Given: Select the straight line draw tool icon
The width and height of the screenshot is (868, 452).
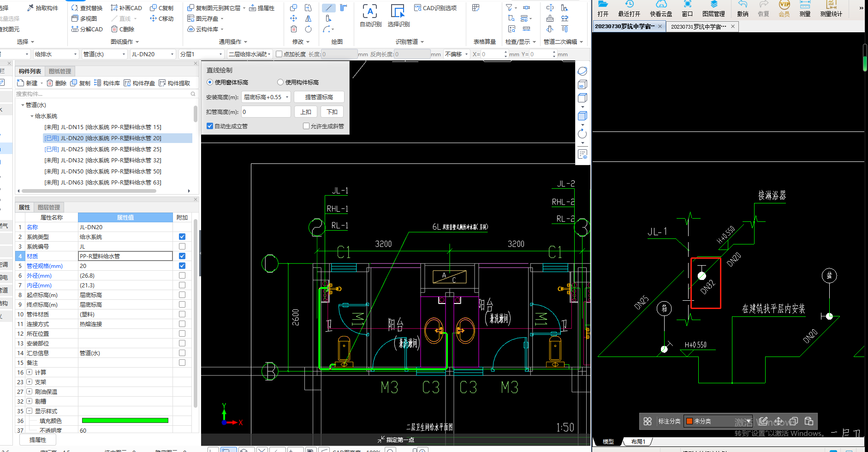Looking at the screenshot, I should pyautogui.click(x=328, y=8).
